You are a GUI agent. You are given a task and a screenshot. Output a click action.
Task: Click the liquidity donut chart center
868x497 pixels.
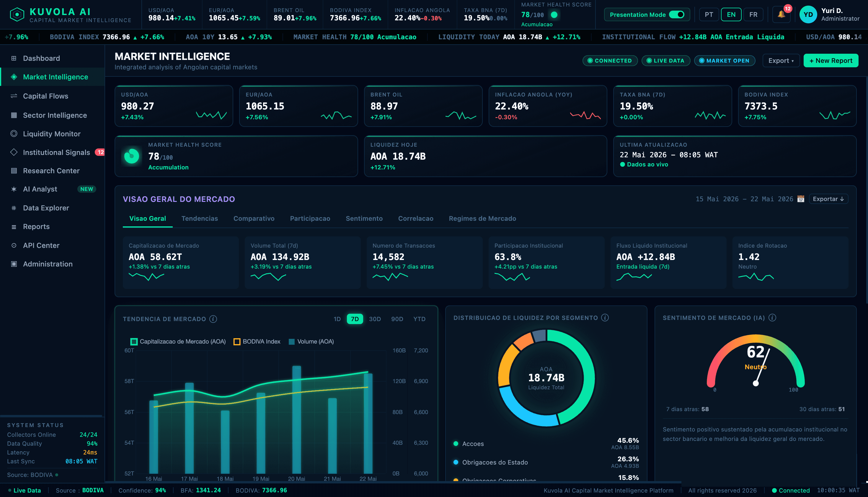pyautogui.click(x=546, y=378)
